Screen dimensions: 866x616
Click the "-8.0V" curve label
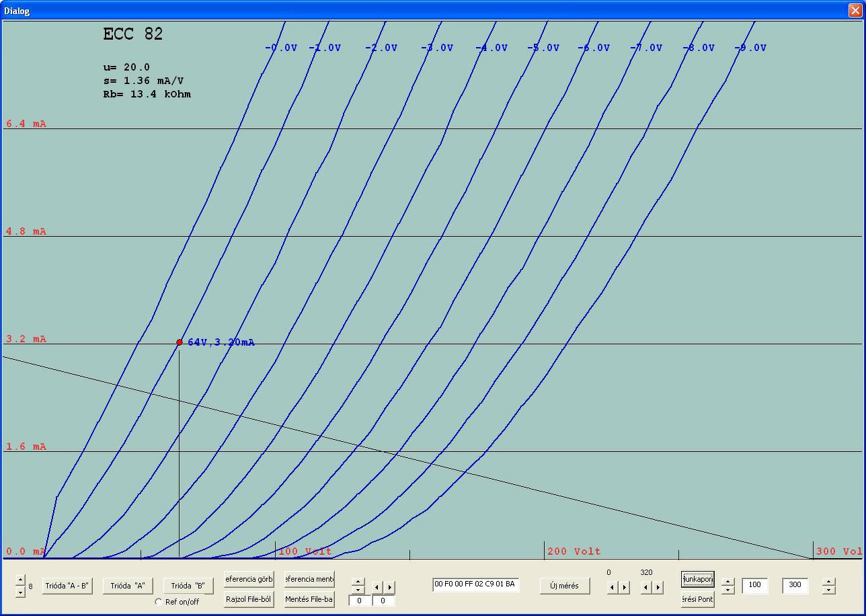tap(699, 48)
